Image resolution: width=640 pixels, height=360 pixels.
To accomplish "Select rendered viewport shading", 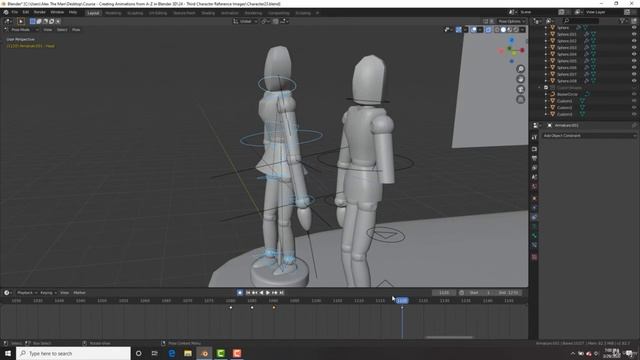I will click(516, 30).
